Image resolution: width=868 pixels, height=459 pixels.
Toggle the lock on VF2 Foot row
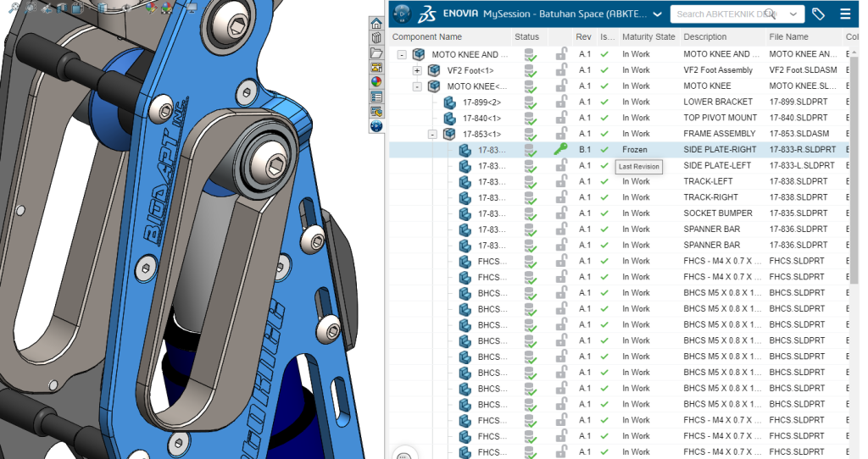tap(560, 70)
